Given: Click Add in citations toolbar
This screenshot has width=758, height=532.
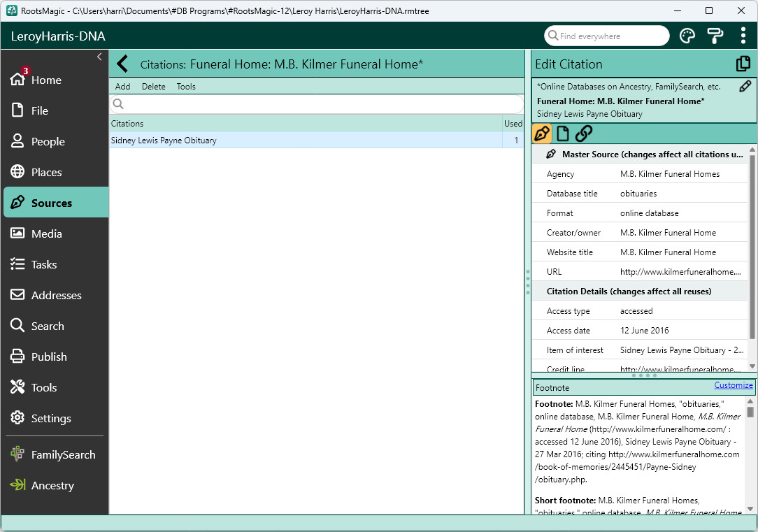Looking at the screenshot, I should click(x=123, y=87).
